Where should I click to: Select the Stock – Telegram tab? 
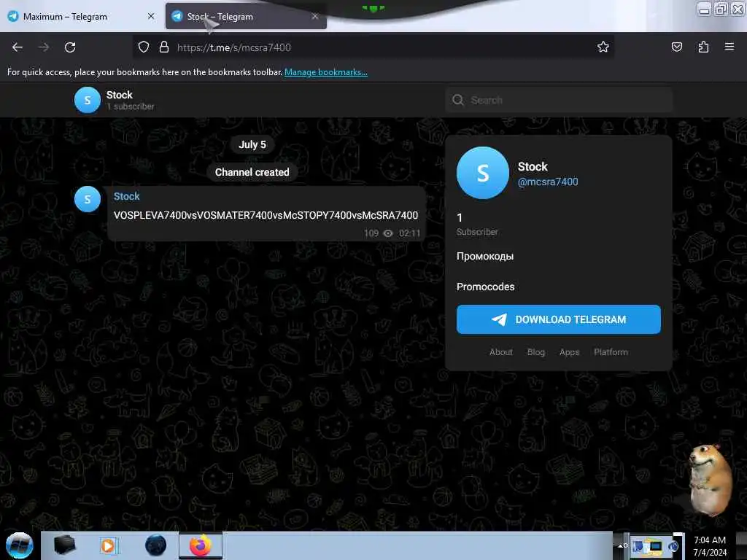pos(246,16)
